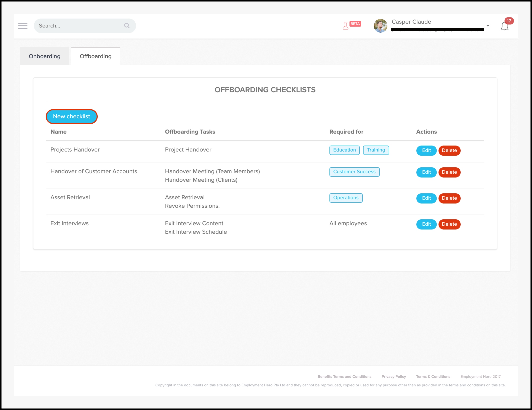
Task: Click Casper Claude's profile avatar
Action: pos(380,26)
